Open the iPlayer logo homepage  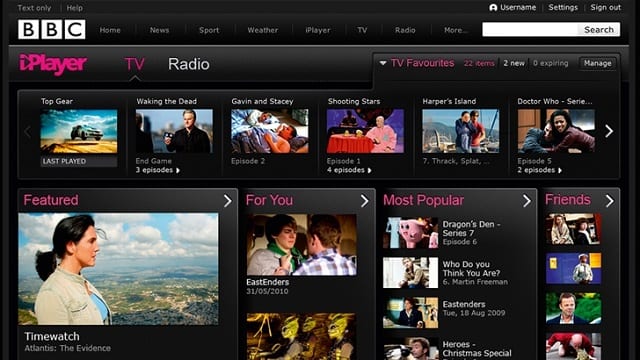click(53, 64)
